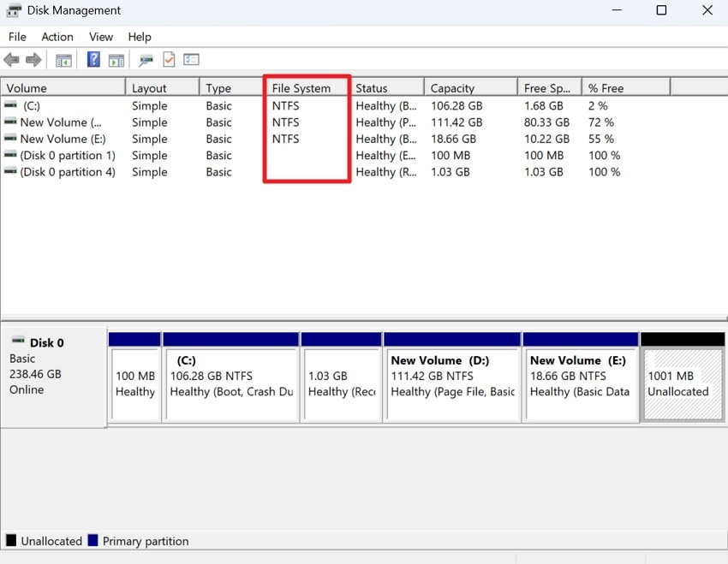Click the Disk 0 drive icon in lower pane
This screenshot has width=728, height=564.
point(18,340)
